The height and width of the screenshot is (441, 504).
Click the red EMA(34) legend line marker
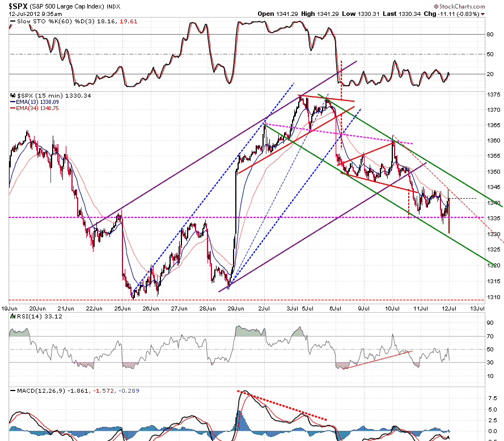tap(13, 108)
